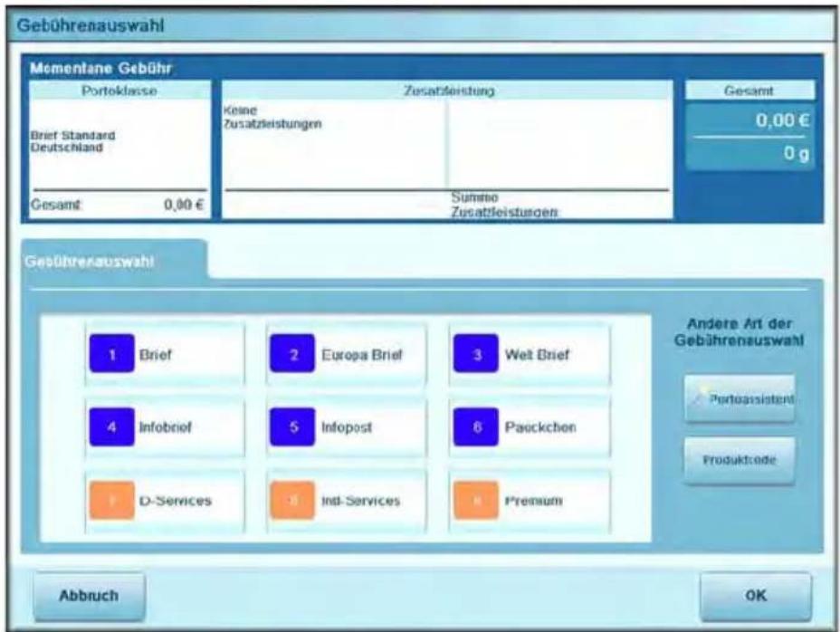This screenshot has width=840, height=632.
Task: Click the 0 g weight display
Action: 750,154
